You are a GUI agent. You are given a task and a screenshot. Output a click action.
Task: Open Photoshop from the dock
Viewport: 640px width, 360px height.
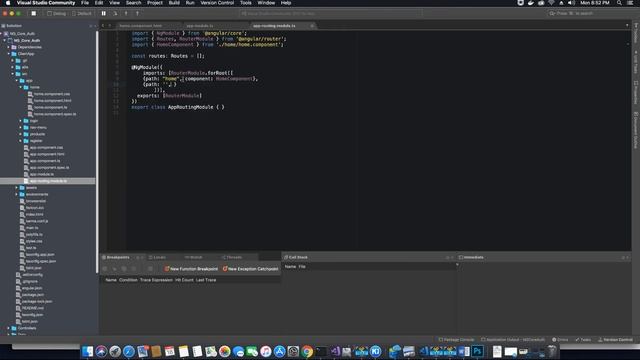click(477, 351)
